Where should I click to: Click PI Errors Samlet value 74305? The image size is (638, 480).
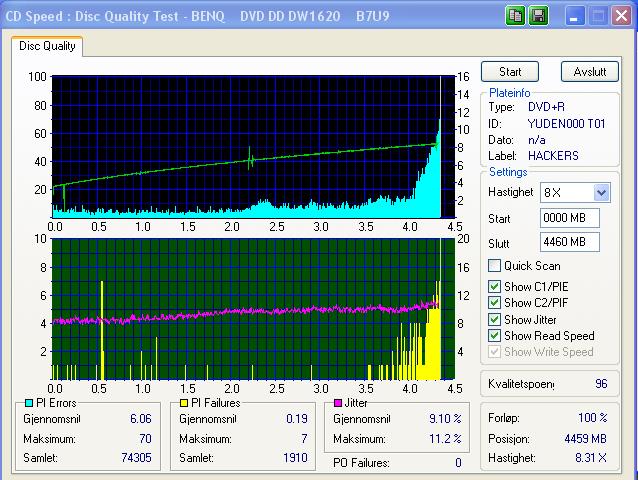pyautogui.click(x=136, y=458)
